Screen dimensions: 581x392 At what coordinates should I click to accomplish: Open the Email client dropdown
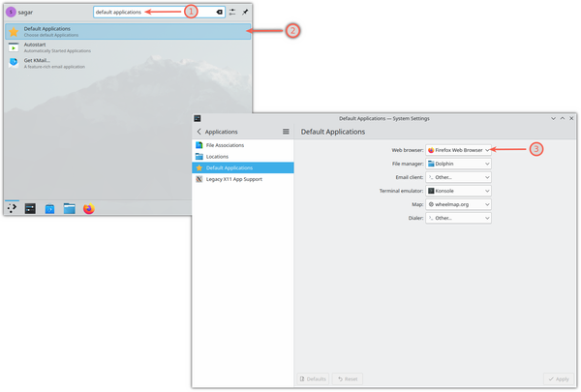pyautogui.click(x=459, y=177)
